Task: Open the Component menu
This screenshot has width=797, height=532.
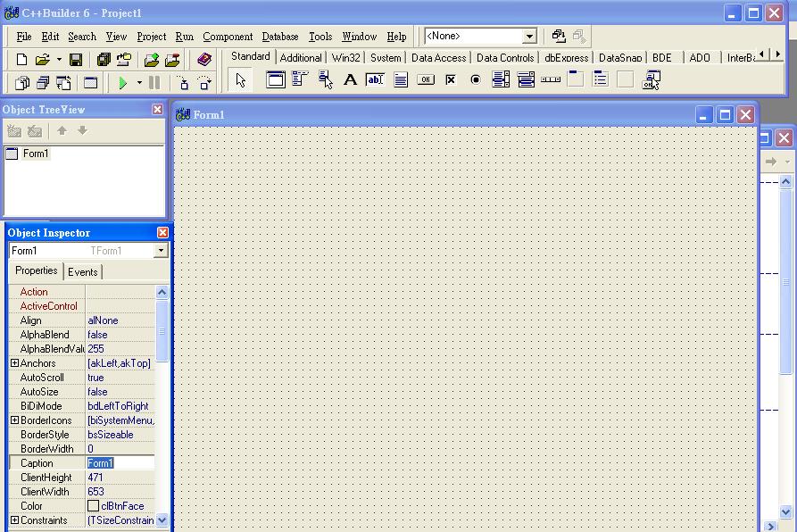Action: pos(228,37)
